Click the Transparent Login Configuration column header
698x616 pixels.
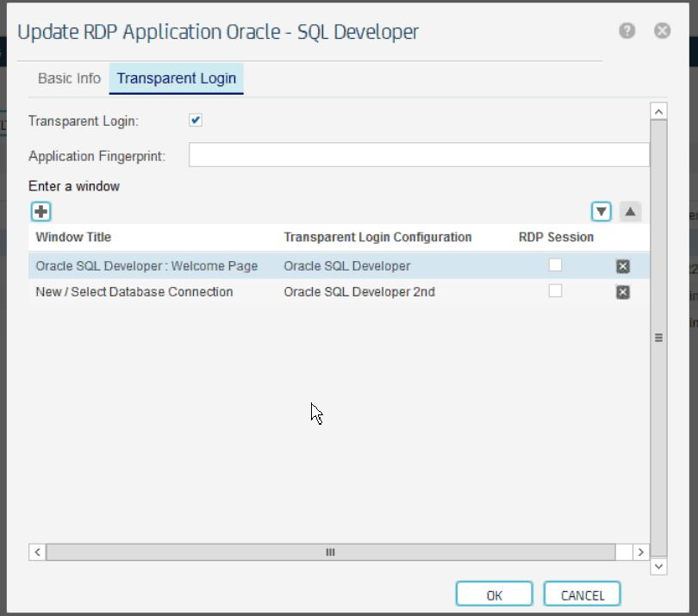(377, 237)
